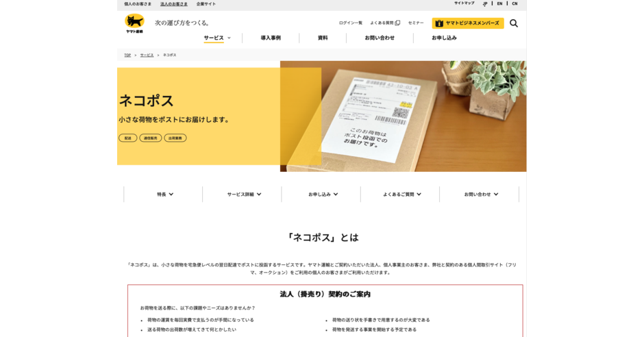Open the よくある質問 header link
644x337 pixels.
click(x=382, y=23)
